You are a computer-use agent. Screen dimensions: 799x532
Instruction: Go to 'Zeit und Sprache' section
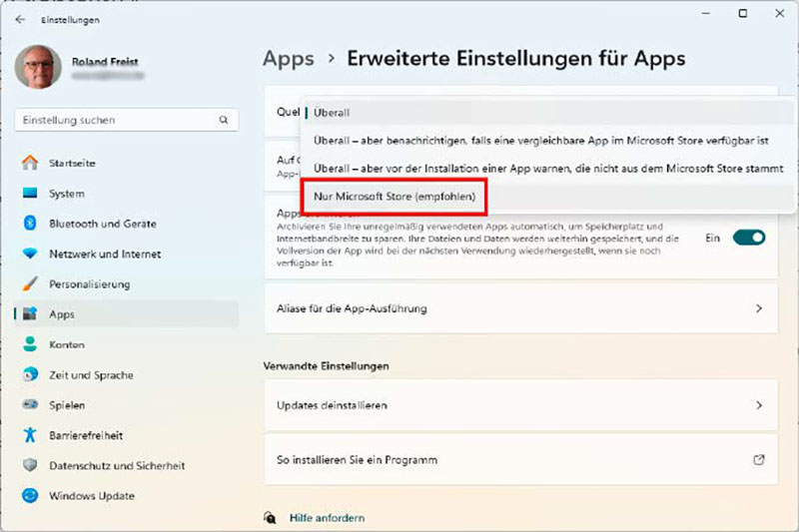click(x=91, y=375)
